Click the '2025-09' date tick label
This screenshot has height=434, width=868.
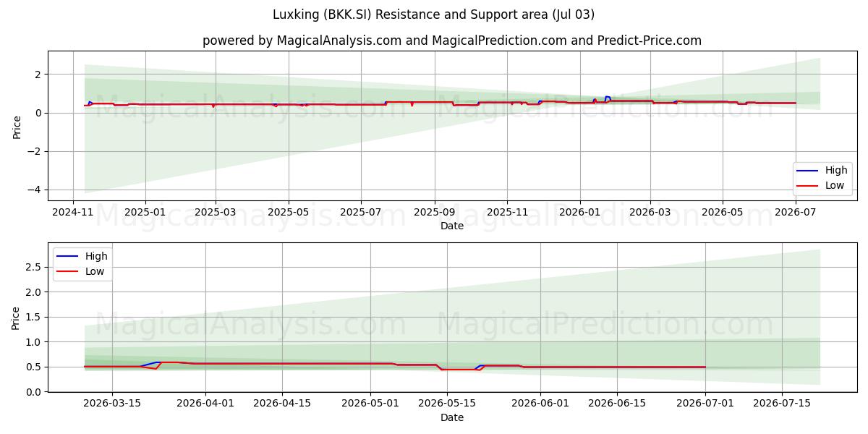435,213
